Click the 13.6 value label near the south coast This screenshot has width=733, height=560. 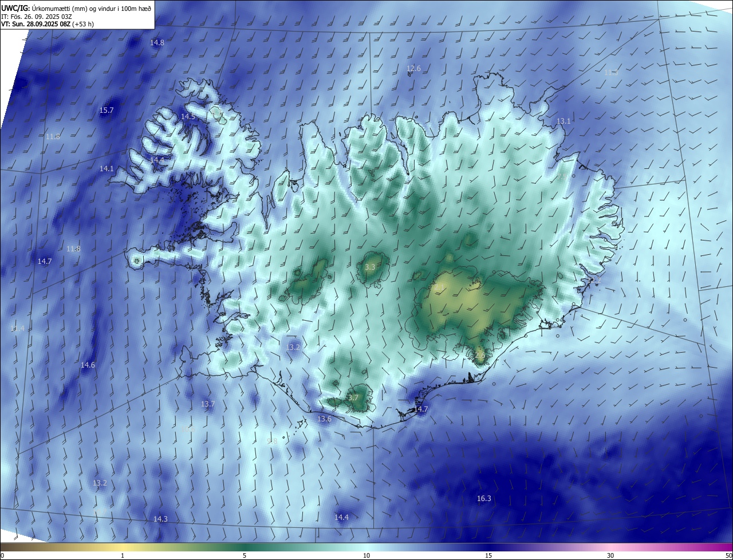click(x=324, y=419)
